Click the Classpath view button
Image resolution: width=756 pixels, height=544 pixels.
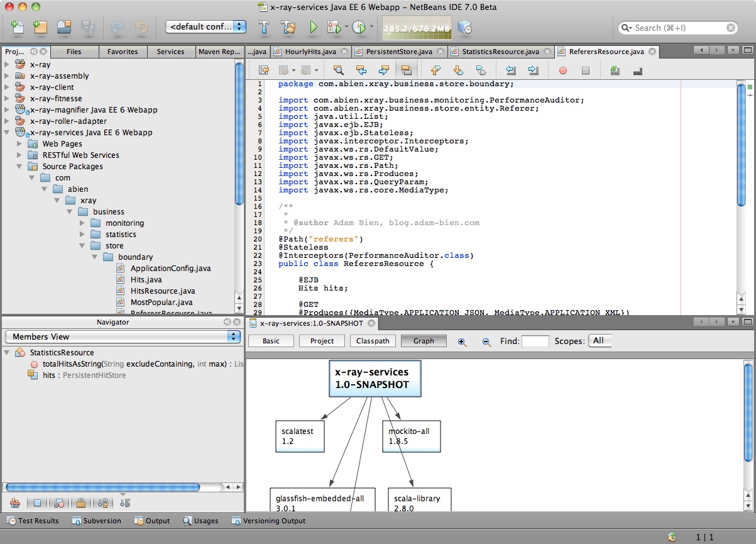[x=373, y=341]
